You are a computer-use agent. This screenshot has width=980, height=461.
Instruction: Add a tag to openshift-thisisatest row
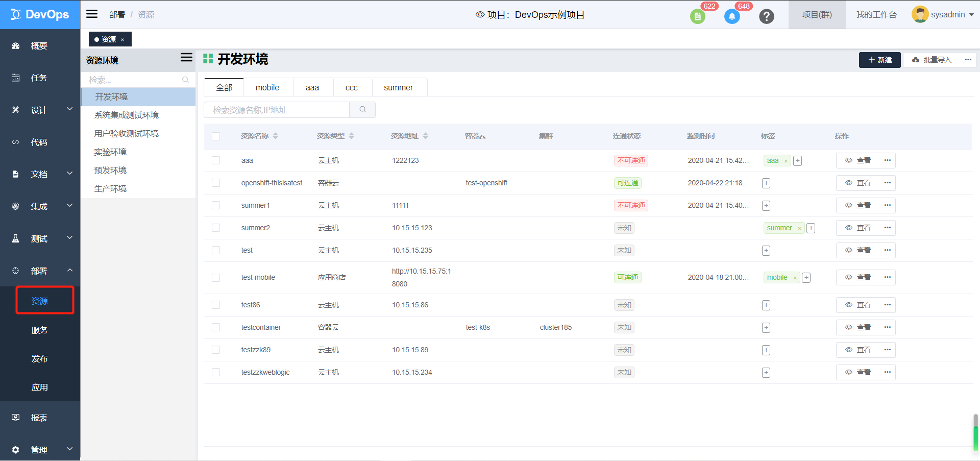point(766,183)
